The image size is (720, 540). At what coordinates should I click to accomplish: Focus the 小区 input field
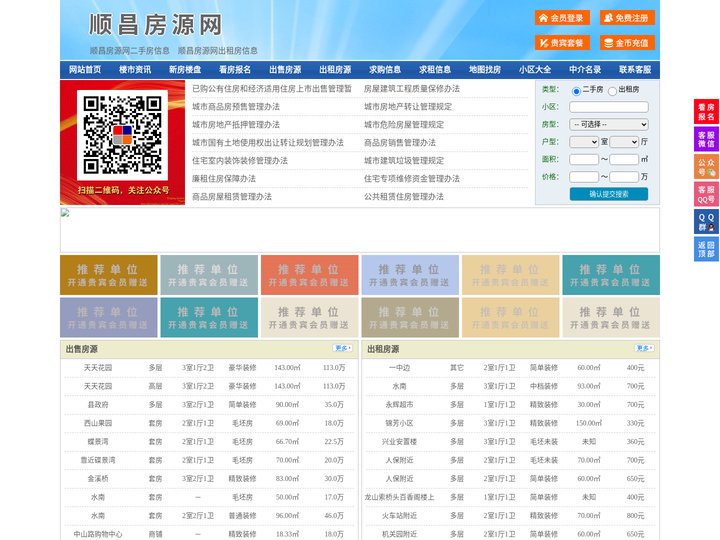(x=609, y=107)
